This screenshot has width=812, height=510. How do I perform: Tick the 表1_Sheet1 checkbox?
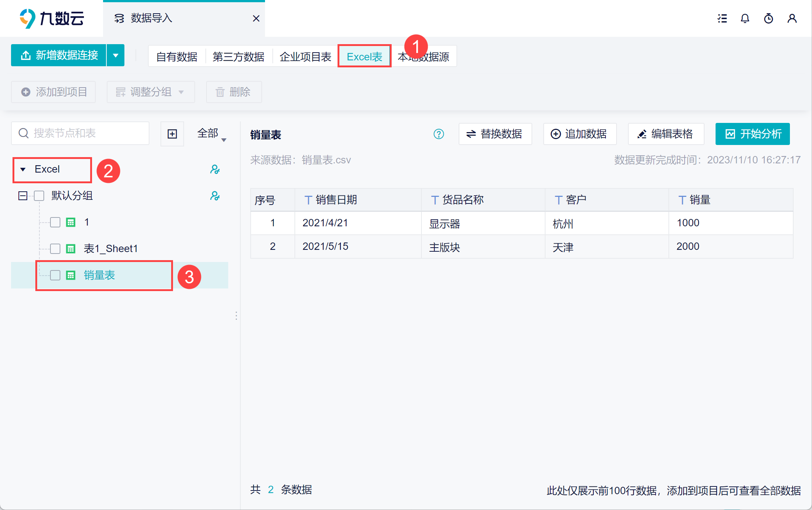click(x=55, y=249)
